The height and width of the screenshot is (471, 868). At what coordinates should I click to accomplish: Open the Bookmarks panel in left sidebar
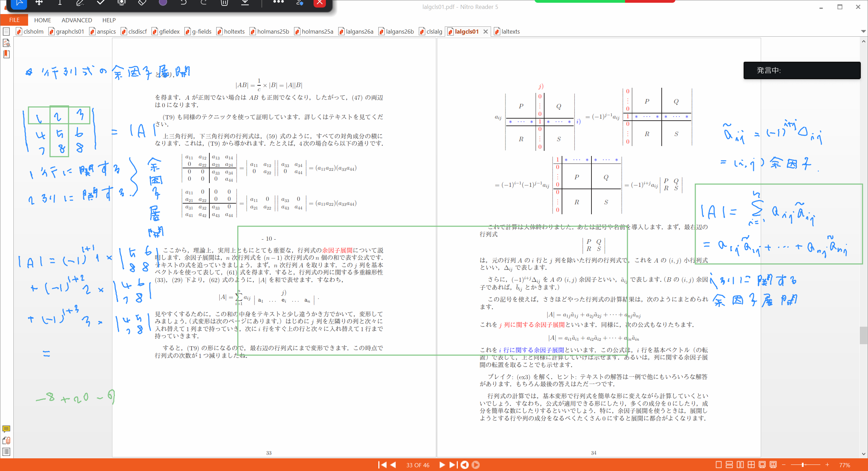click(x=6, y=54)
